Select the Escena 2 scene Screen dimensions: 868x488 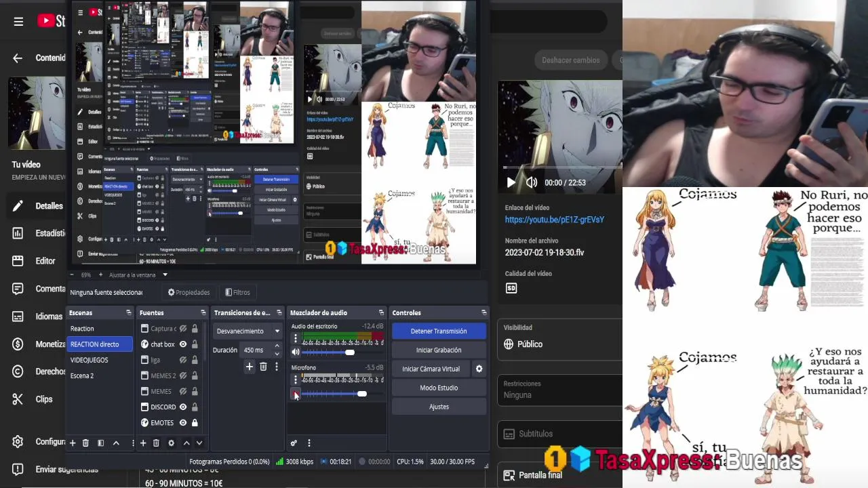click(100, 375)
